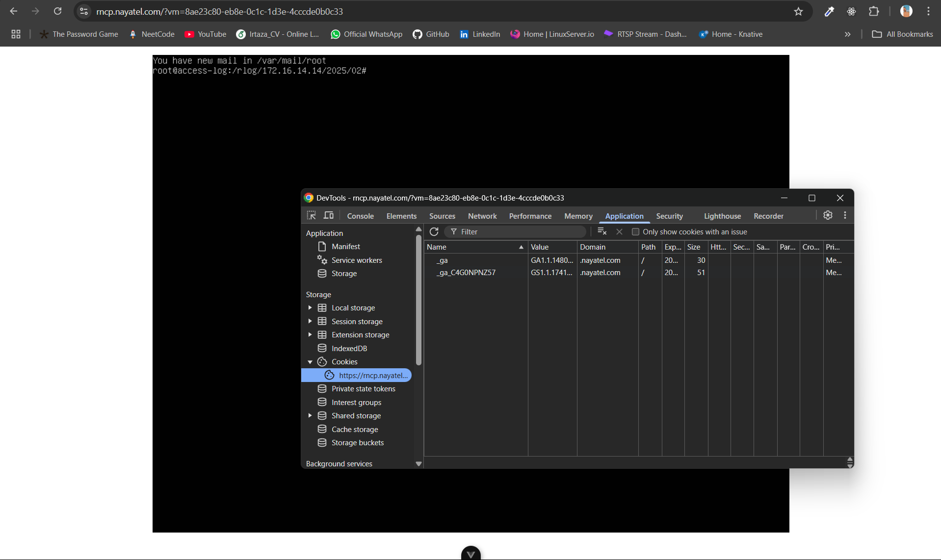Select the https://mcp.nayatel cookies entry
Viewport: 941px width, 560px height.
click(357, 375)
